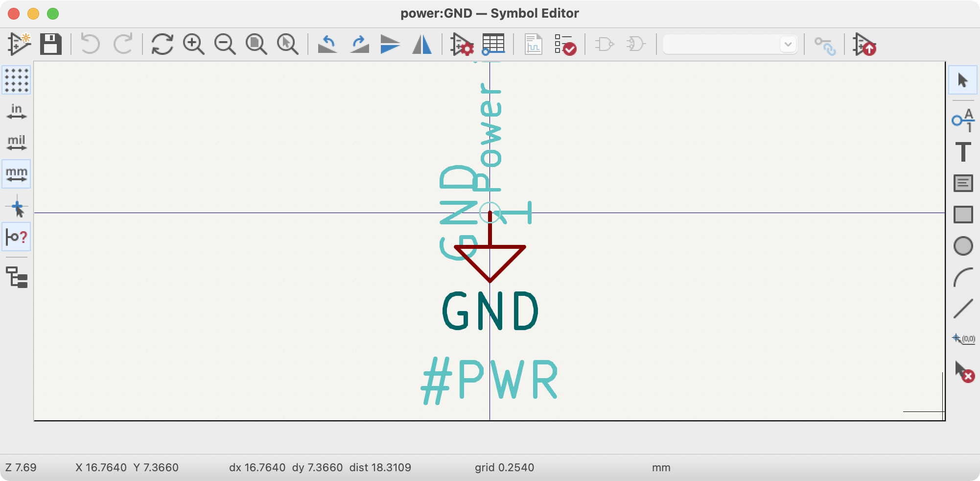Toggle the full-window crosshair cursor
The height and width of the screenshot is (481, 980).
pyautogui.click(x=17, y=207)
